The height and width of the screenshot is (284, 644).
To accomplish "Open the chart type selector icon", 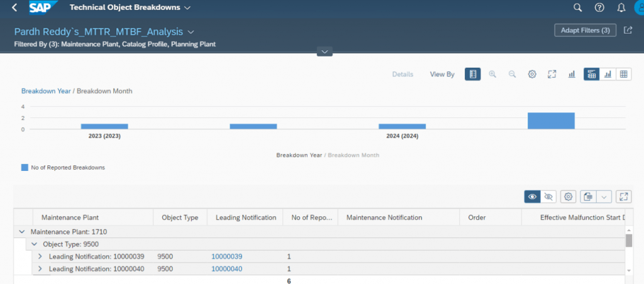I will click(571, 74).
